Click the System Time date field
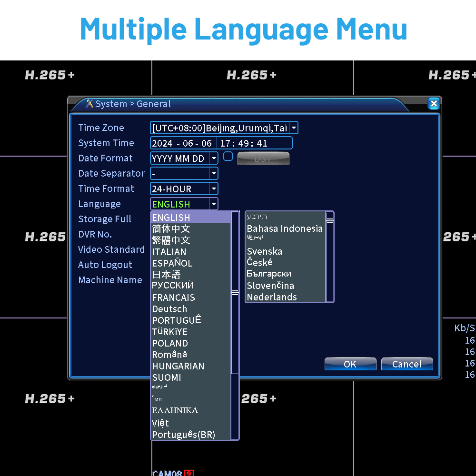 click(x=183, y=143)
